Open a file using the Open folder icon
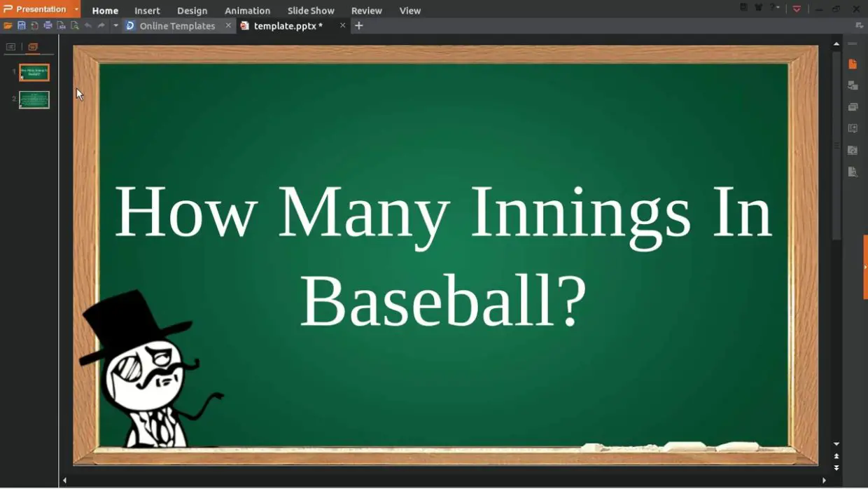 (x=8, y=25)
